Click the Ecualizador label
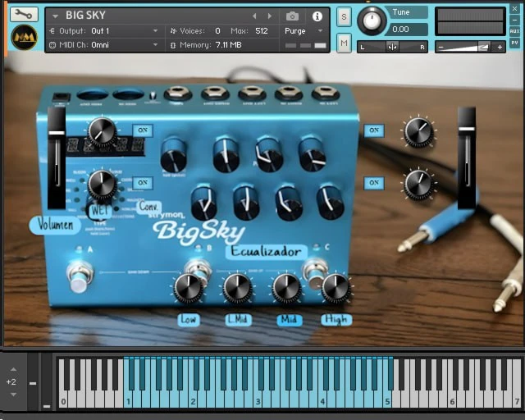The image size is (525, 420). [x=266, y=252]
